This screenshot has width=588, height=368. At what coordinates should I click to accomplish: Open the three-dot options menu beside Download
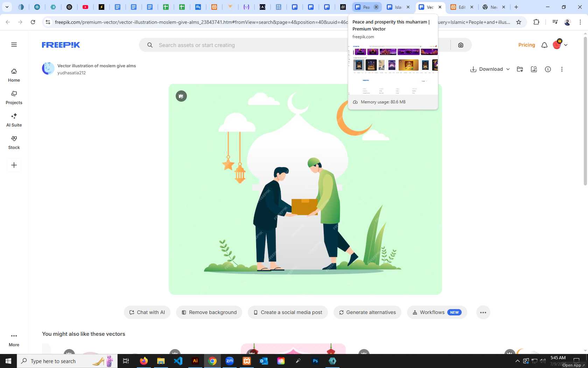tap(562, 69)
